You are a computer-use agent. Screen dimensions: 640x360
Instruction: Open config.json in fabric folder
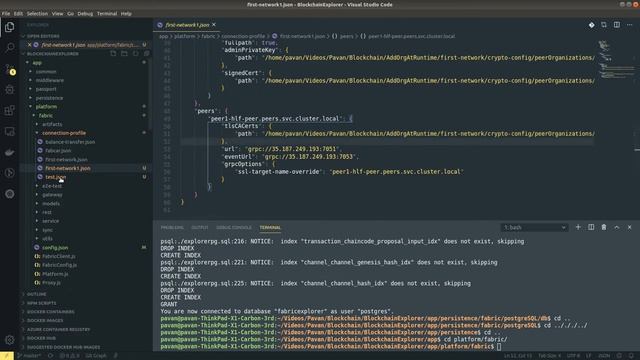pos(55,248)
